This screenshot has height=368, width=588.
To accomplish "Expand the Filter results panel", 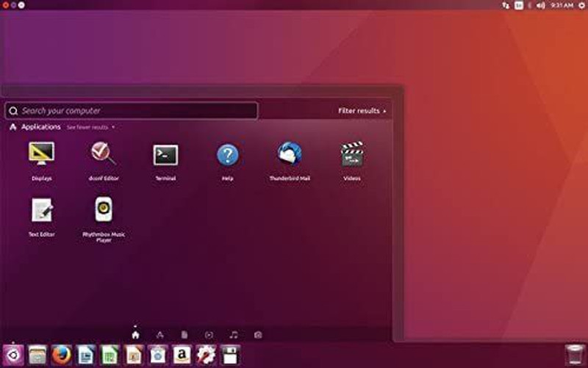I will tap(361, 111).
